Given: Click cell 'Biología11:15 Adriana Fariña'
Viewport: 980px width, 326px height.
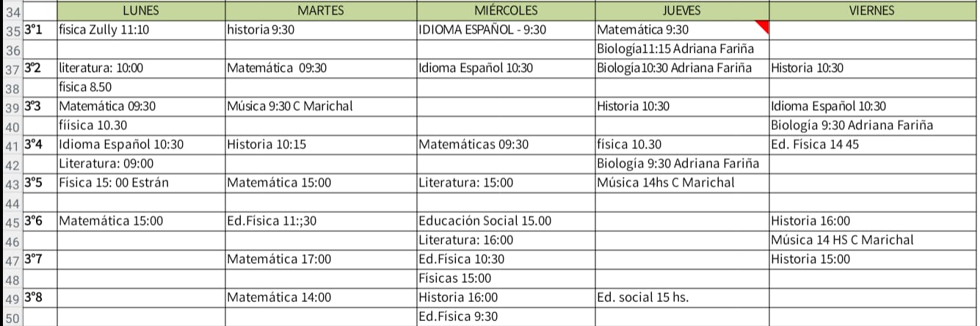Looking at the screenshot, I should (681, 49).
